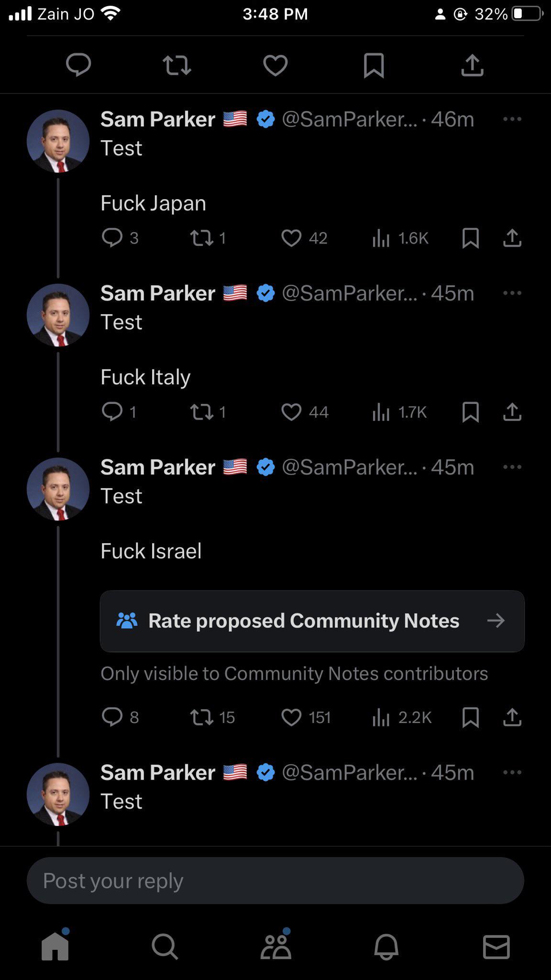Open the Communities tab
This screenshot has width=551, height=980.
click(x=275, y=947)
